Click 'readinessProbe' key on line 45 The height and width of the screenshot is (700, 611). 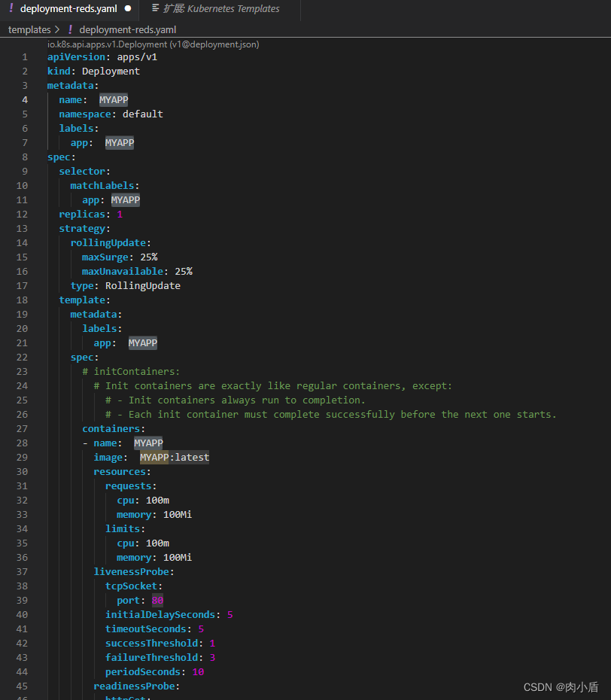(134, 686)
